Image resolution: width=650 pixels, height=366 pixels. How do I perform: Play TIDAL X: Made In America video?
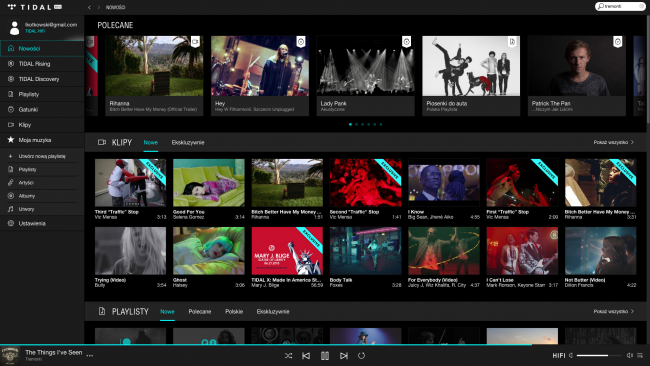coord(287,251)
